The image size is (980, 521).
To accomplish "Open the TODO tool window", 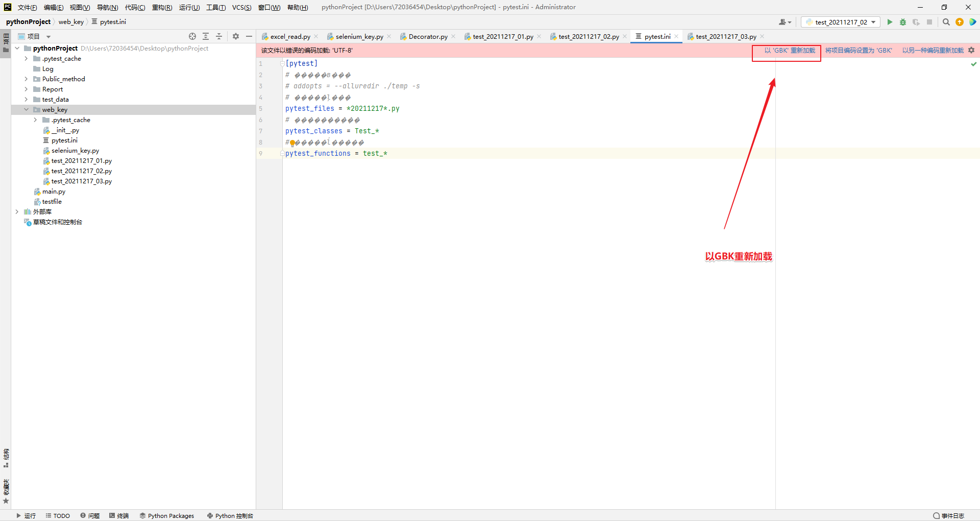I will pos(58,516).
